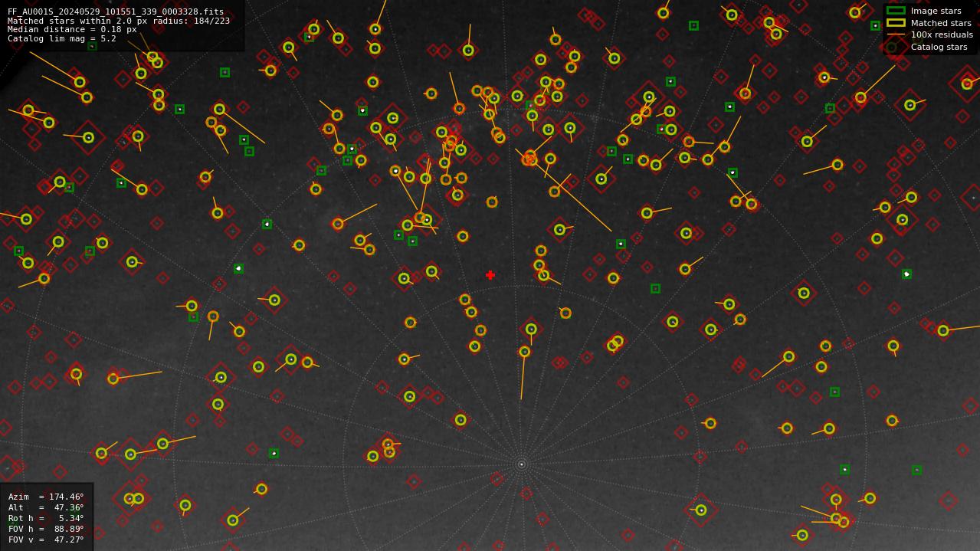The height and width of the screenshot is (551, 980).
Task: Select the "Matched stars" legend label
Action: tap(941, 23)
